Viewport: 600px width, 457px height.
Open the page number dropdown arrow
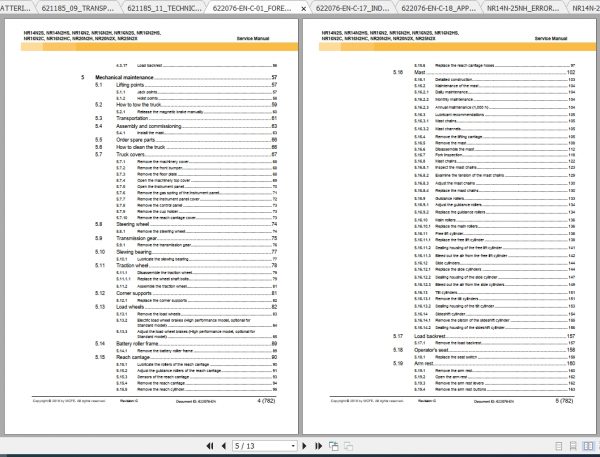(x=293, y=446)
